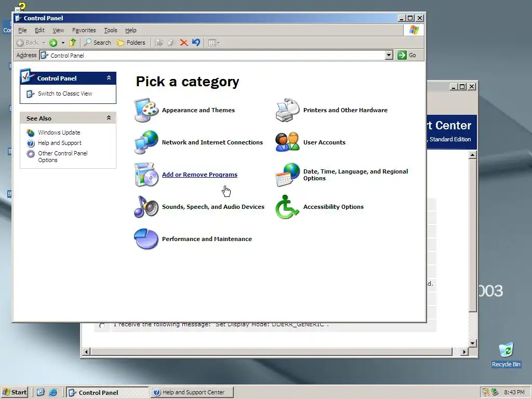
Task: Click the system tray icon beside the clock
Action: (x=495, y=392)
